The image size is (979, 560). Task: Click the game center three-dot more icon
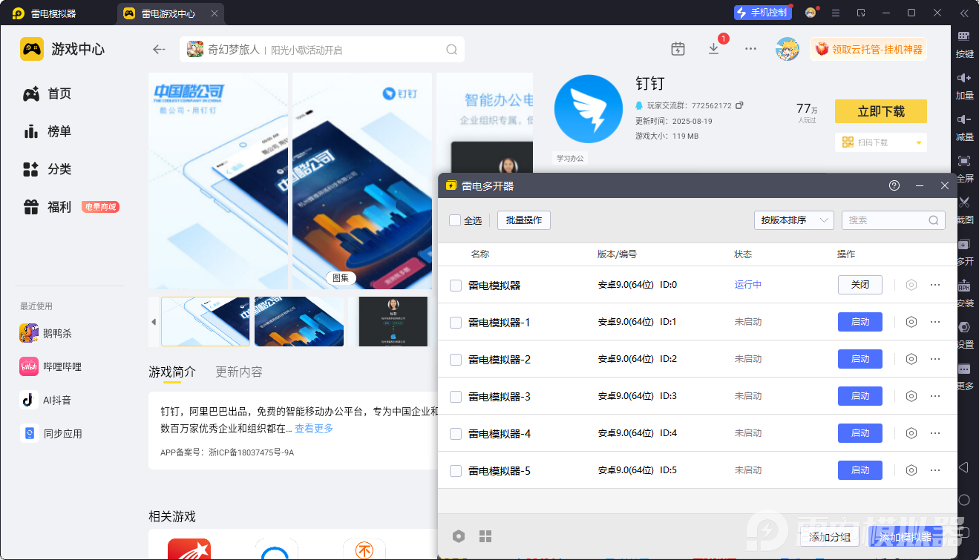tap(750, 49)
